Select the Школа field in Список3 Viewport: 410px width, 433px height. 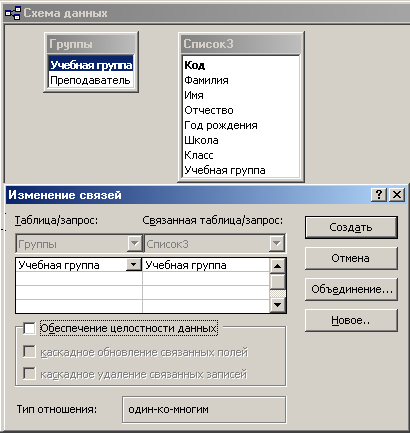click(x=201, y=140)
